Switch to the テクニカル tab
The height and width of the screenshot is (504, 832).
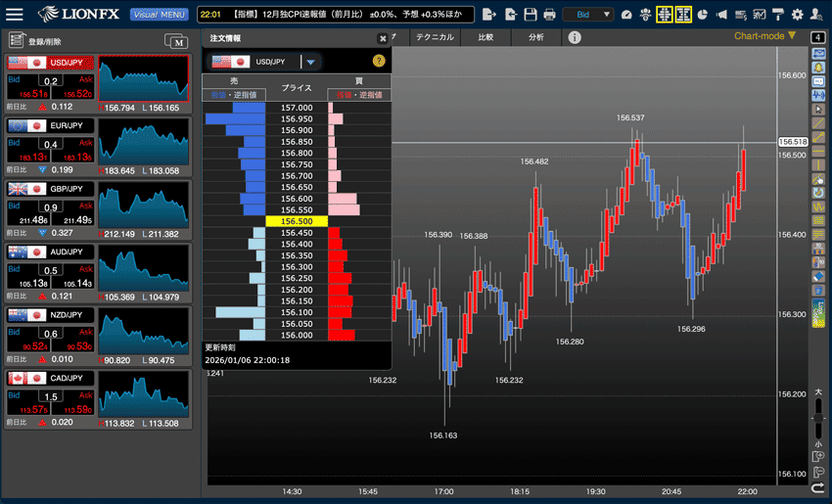pyautogui.click(x=434, y=37)
